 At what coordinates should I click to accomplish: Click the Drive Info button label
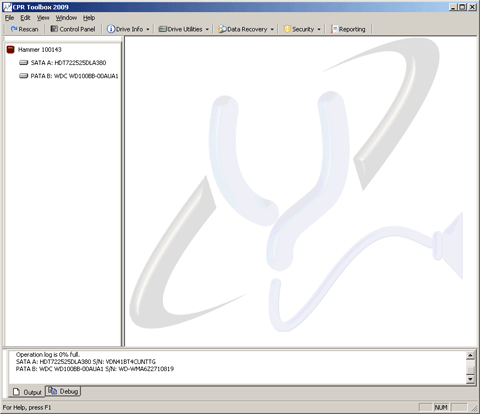click(x=129, y=29)
